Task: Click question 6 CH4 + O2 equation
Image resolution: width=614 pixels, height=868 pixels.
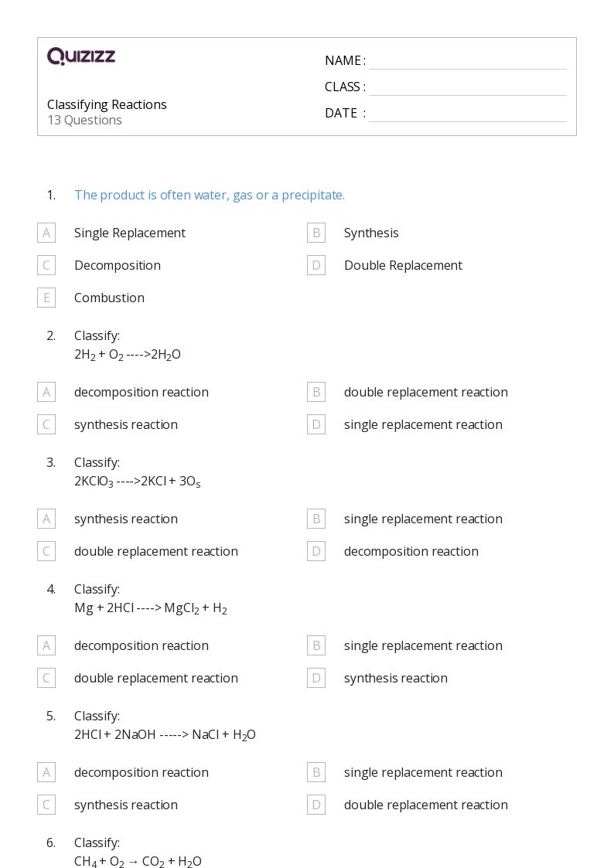Action: click(x=138, y=861)
